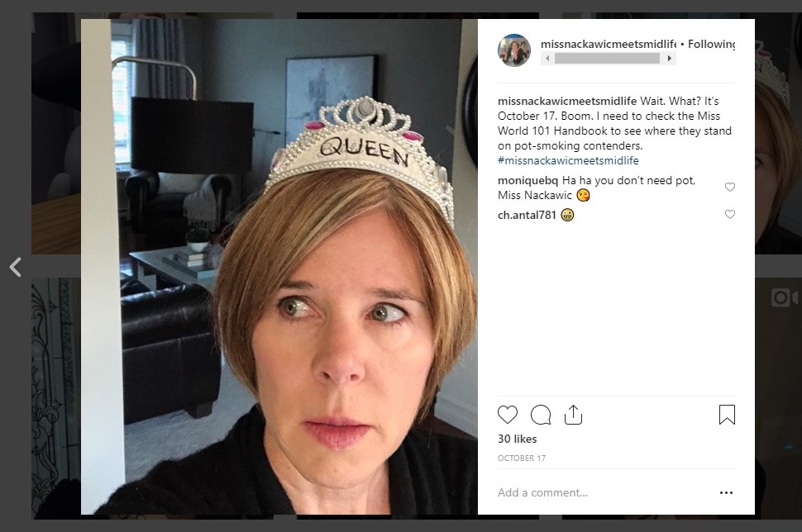Click the missnackawicmeetsmidlife username in the header
This screenshot has height=532, width=802.
coord(608,44)
